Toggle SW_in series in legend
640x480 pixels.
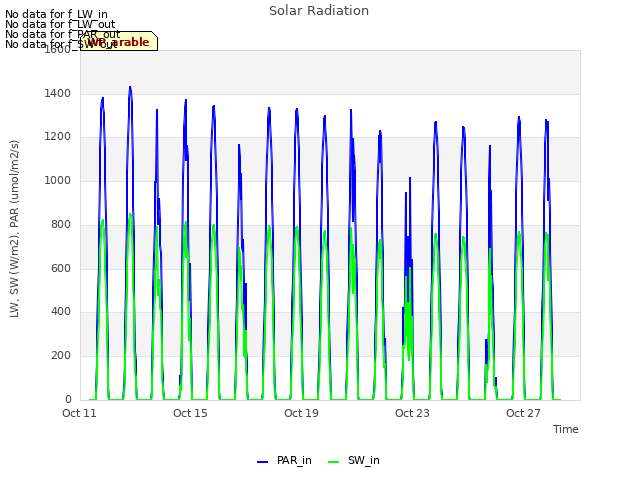pyautogui.click(x=354, y=460)
